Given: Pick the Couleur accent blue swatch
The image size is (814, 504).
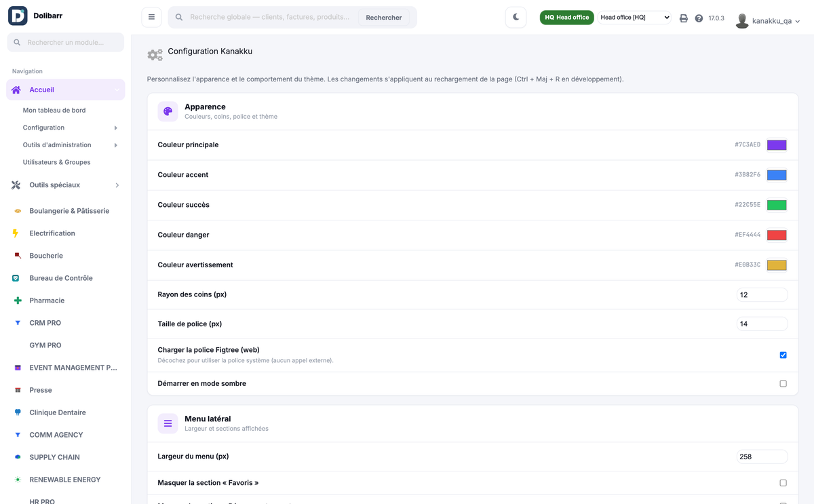Looking at the screenshot, I should [x=777, y=175].
